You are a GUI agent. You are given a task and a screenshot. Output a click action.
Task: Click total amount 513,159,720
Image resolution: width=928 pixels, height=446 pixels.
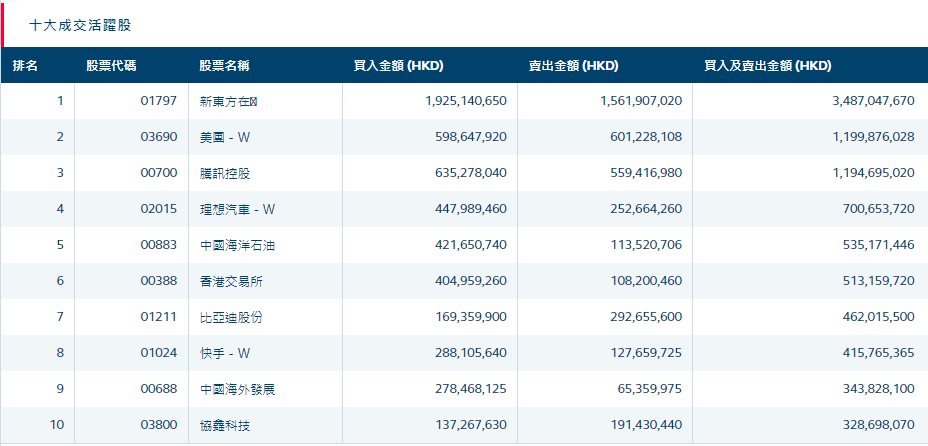tap(879, 281)
